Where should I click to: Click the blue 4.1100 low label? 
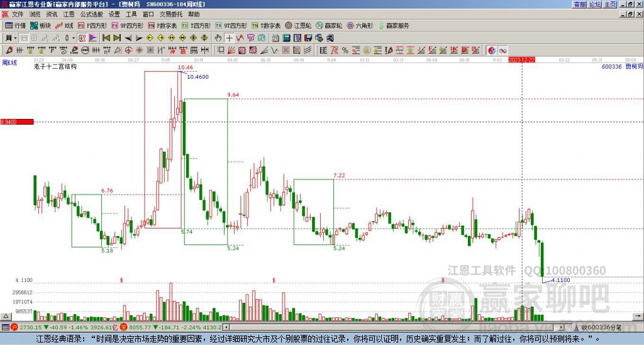pyautogui.click(x=560, y=280)
